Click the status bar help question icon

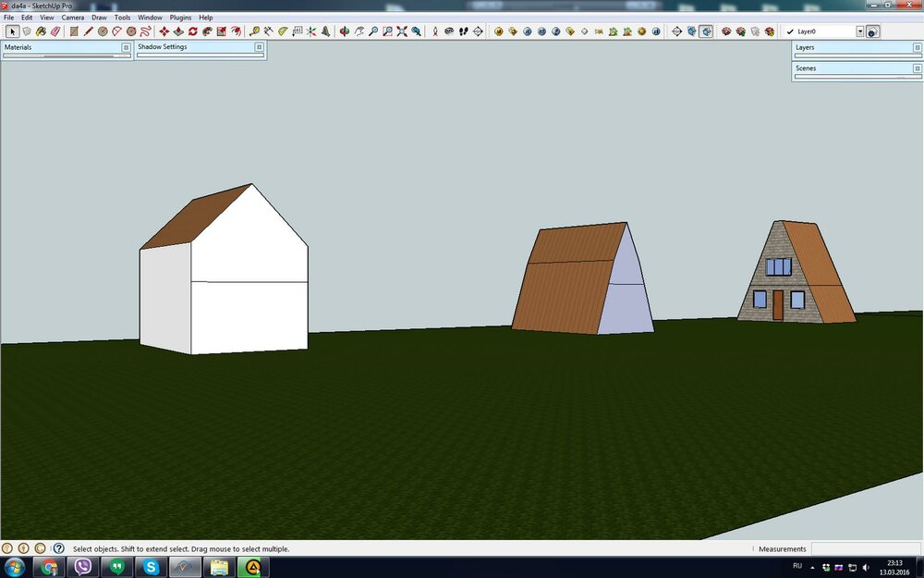pyautogui.click(x=58, y=548)
